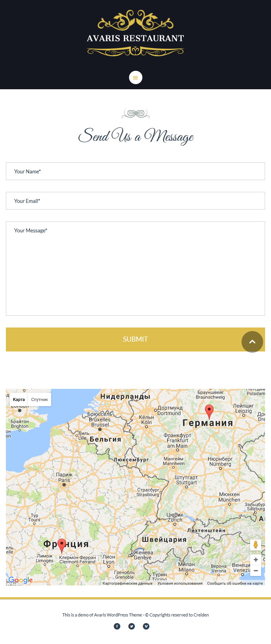Select the red map marker in France

click(x=62, y=546)
